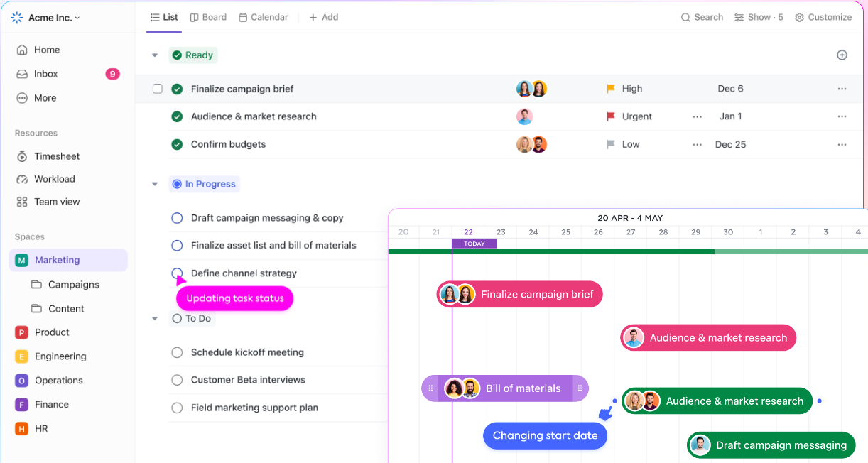
Task: Open Team view in the sidebar
Action: (55, 202)
